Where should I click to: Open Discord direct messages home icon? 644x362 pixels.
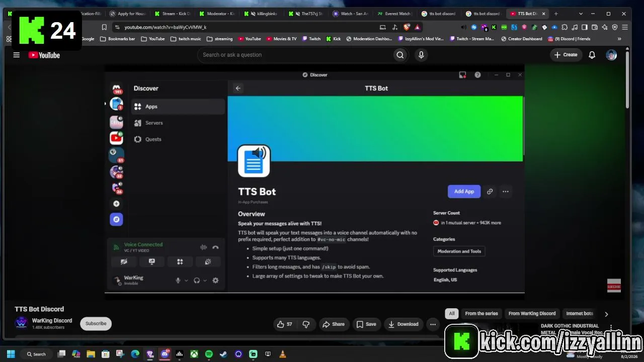pyautogui.click(x=116, y=88)
